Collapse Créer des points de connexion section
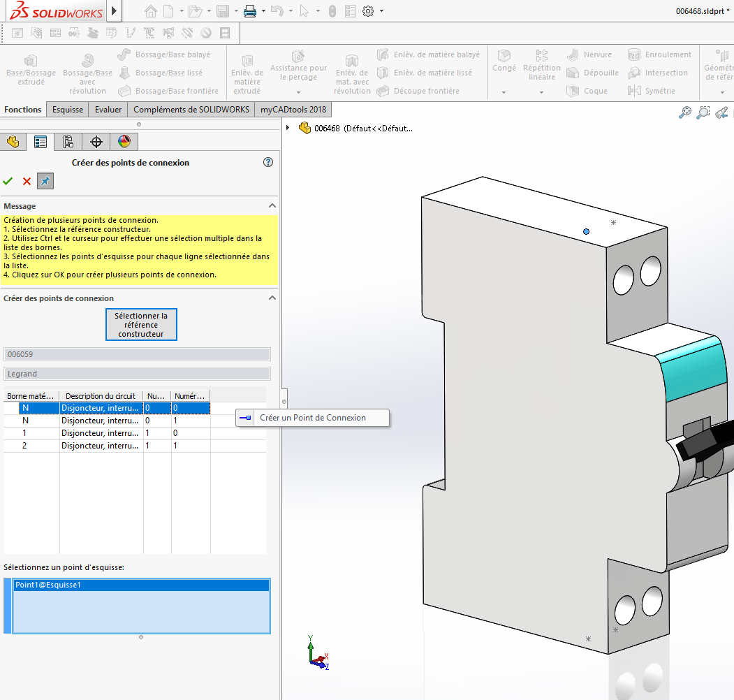Image resolution: width=734 pixels, height=700 pixels. pos(272,298)
